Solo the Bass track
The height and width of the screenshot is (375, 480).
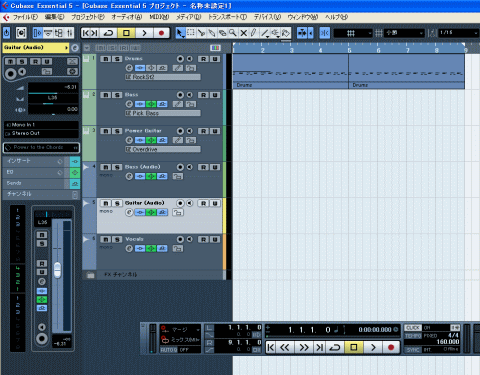click(117, 95)
